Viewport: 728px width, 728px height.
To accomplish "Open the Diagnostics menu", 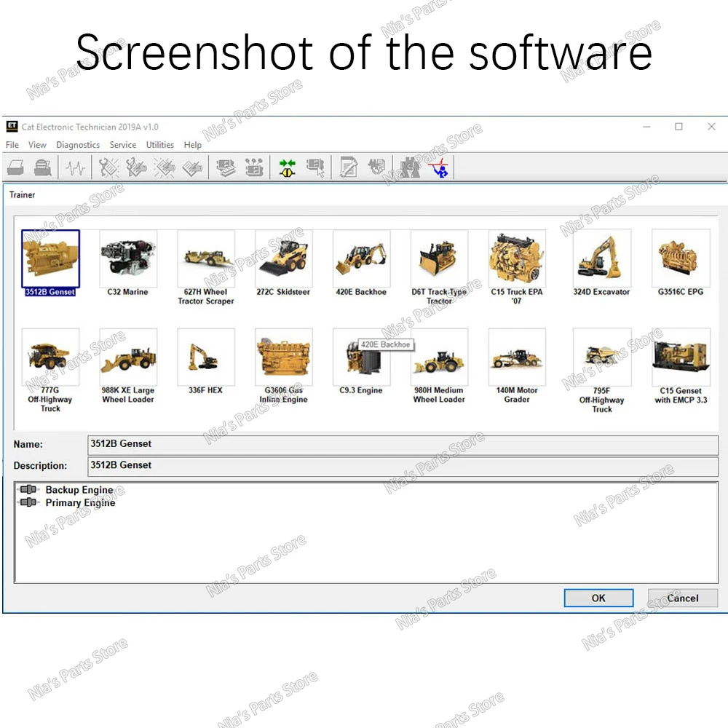I will point(78,145).
